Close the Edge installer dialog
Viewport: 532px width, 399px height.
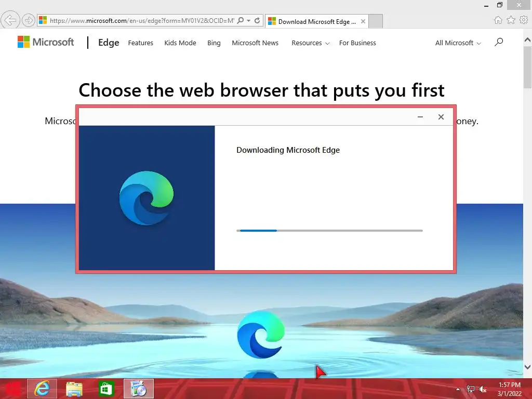[x=441, y=117]
